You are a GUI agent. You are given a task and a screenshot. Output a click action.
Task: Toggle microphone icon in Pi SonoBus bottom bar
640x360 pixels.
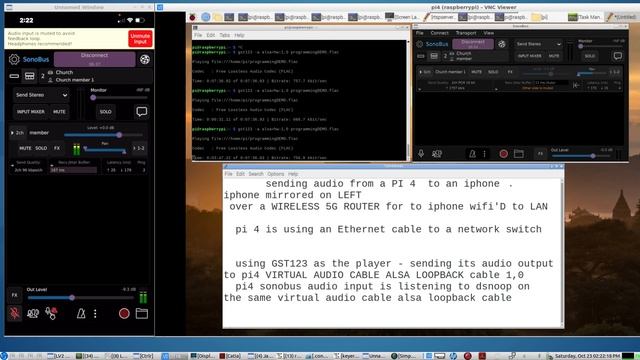click(x=421, y=153)
